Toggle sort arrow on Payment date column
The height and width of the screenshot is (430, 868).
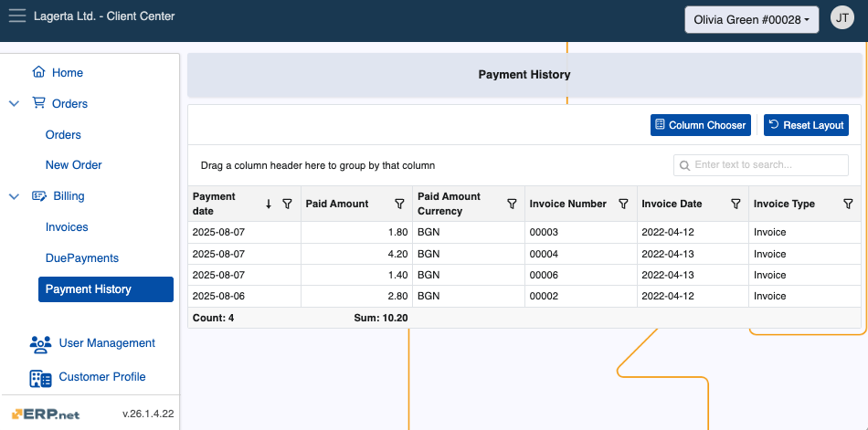point(269,204)
